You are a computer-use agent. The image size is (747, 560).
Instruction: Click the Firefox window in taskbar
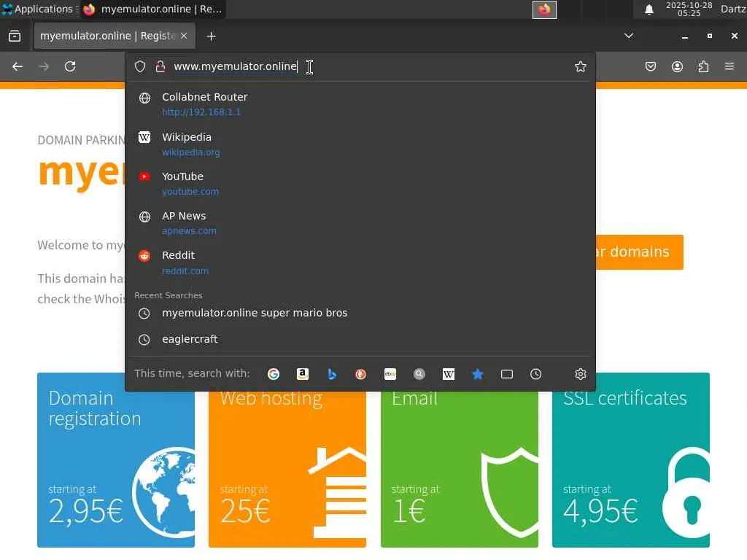[x=152, y=9]
